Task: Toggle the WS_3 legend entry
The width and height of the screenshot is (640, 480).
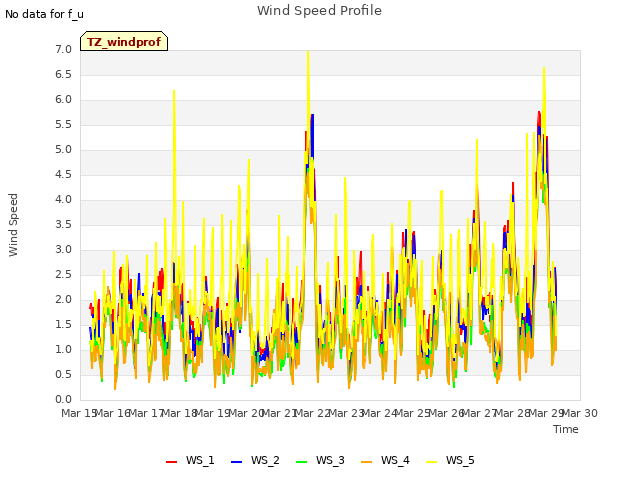Action: tap(320, 460)
